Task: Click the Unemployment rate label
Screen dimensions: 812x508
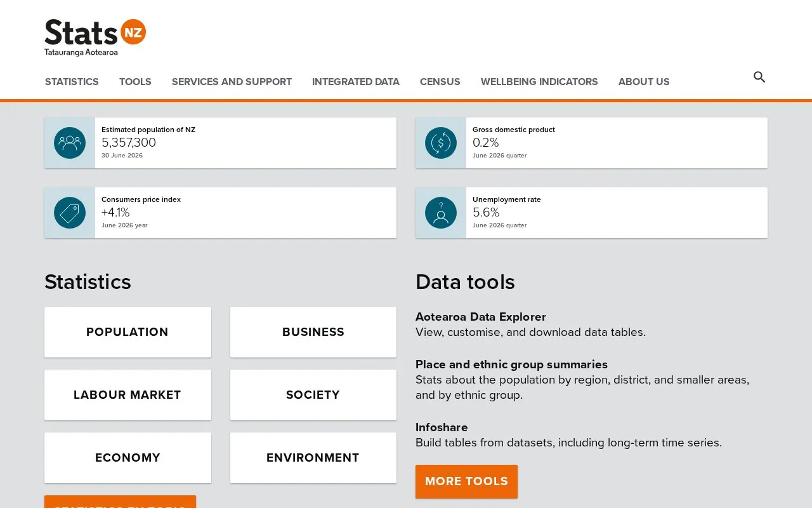Action: [507, 199]
